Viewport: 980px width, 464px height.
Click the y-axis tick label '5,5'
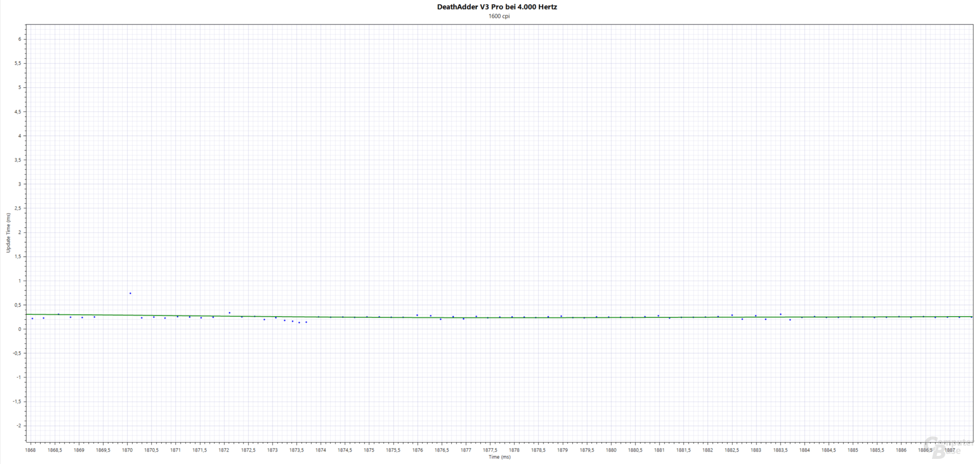[18, 63]
